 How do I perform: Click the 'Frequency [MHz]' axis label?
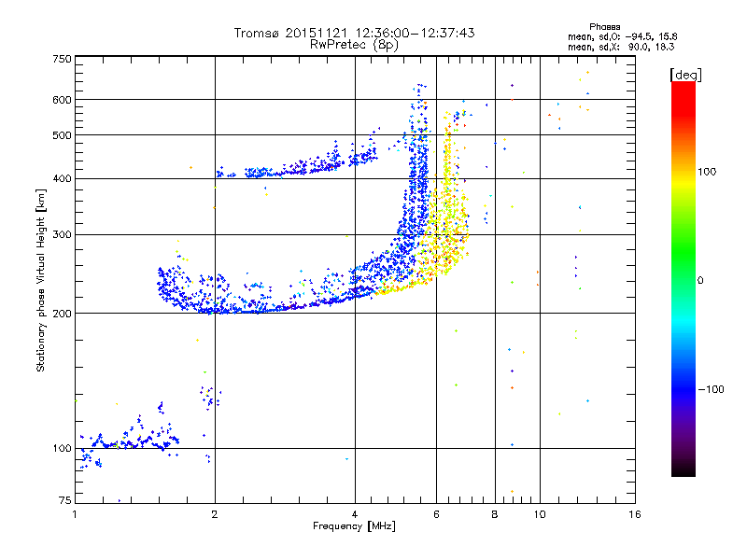tap(354, 526)
